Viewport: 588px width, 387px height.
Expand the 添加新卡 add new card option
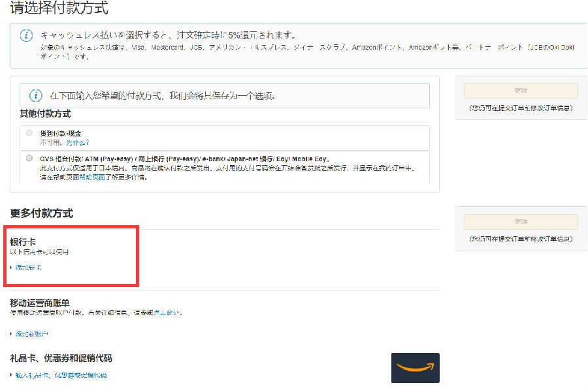[x=28, y=268]
